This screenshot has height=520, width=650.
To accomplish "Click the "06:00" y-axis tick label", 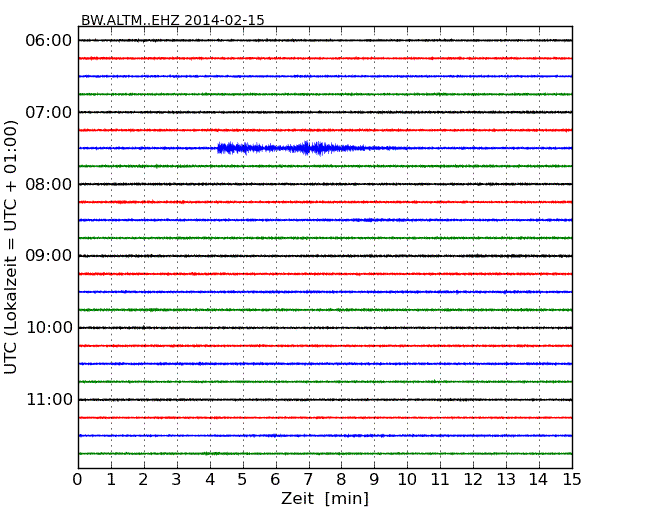I will [x=49, y=41].
